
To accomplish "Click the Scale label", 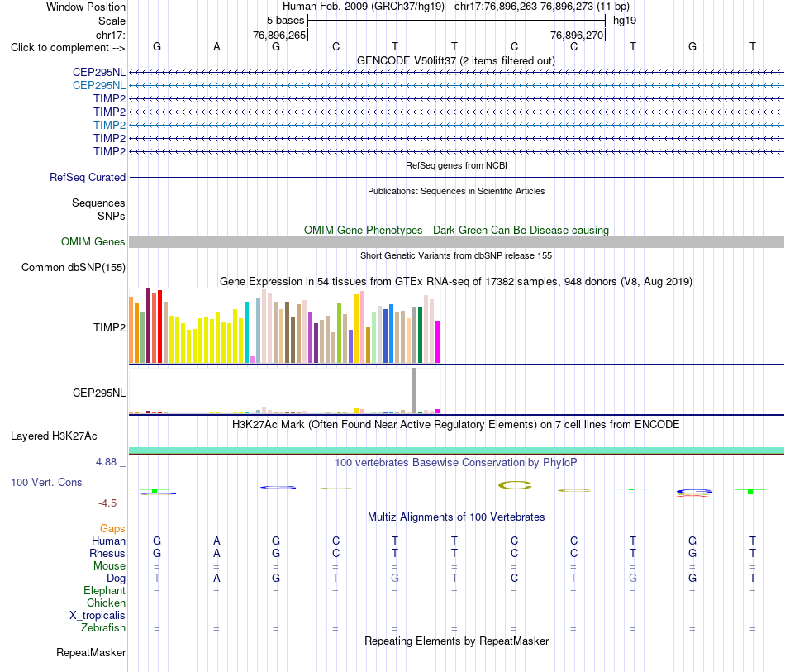I will click(112, 21).
